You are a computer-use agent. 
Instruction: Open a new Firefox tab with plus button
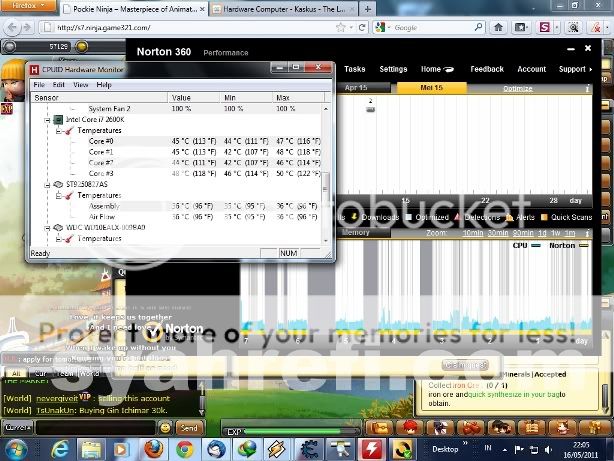367,9
